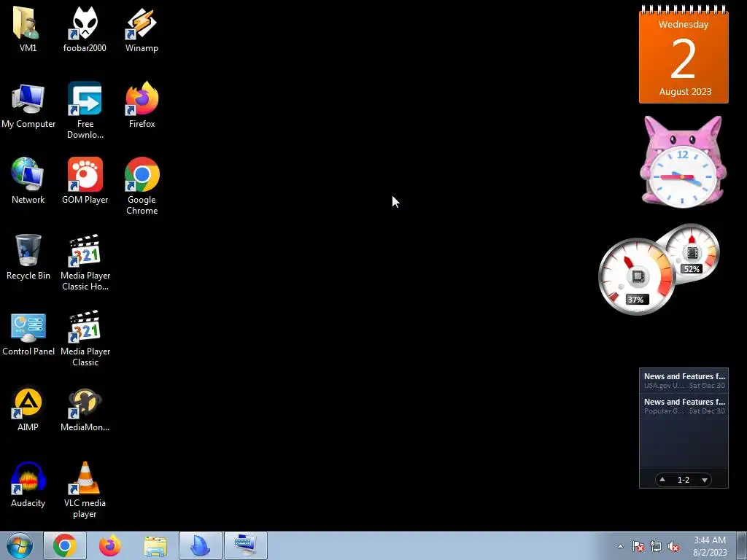Screen dimensions: 747x560
Task: Click the blue fin app taskbar button
Action: 201,545
